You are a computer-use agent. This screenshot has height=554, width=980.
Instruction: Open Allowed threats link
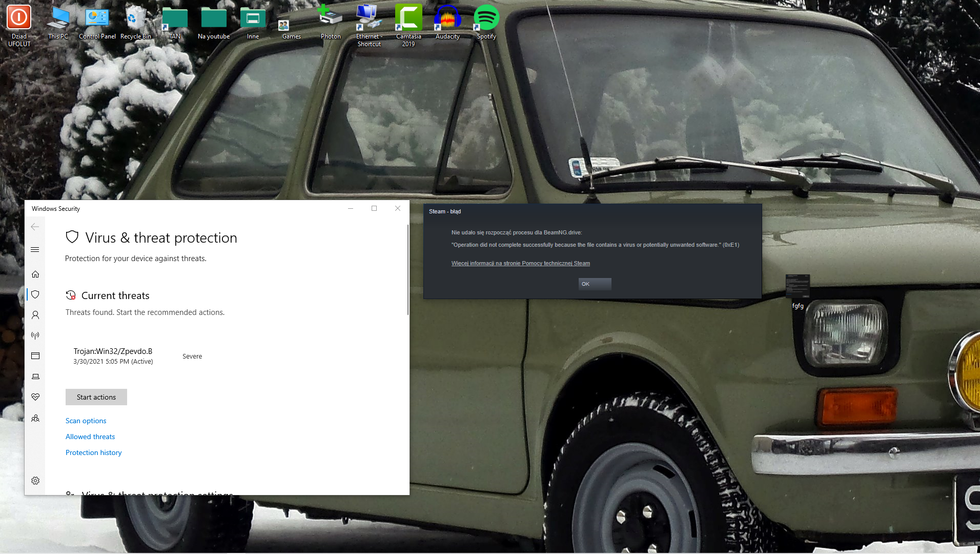tap(90, 437)
